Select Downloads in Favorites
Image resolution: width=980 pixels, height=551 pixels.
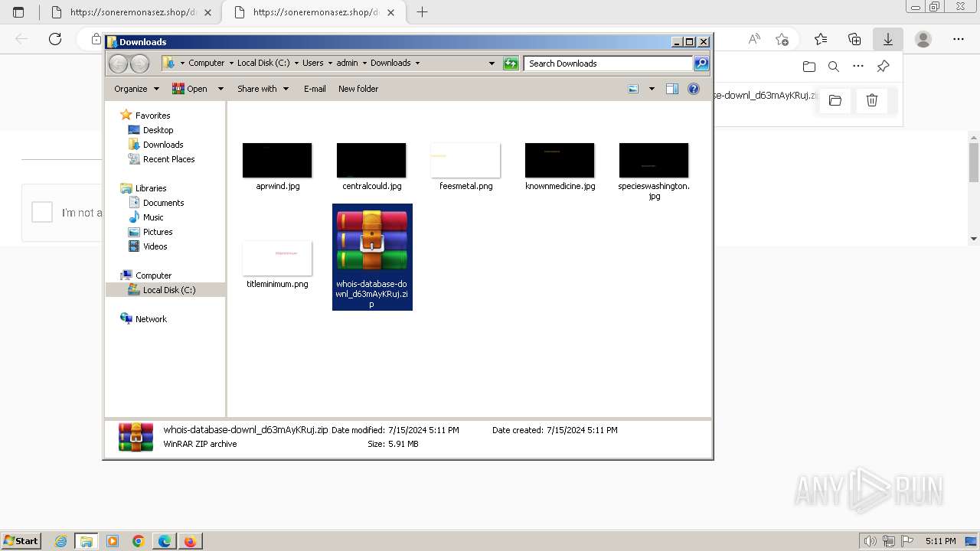coord(163,145)
